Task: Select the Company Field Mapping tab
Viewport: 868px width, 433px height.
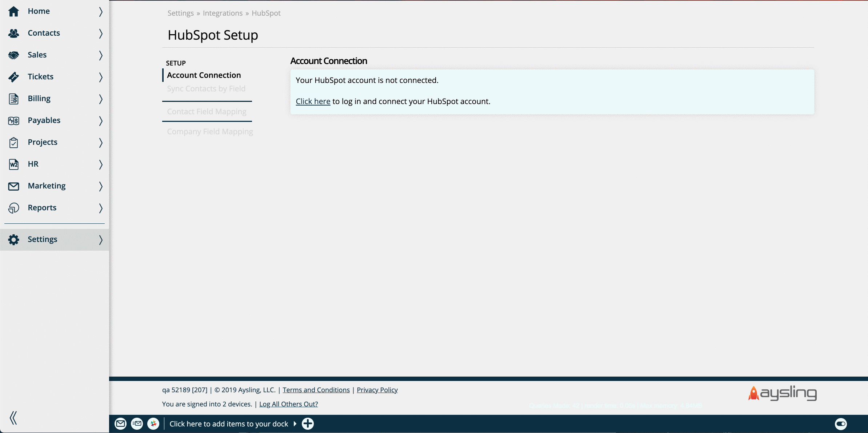Action: point(210,132)
